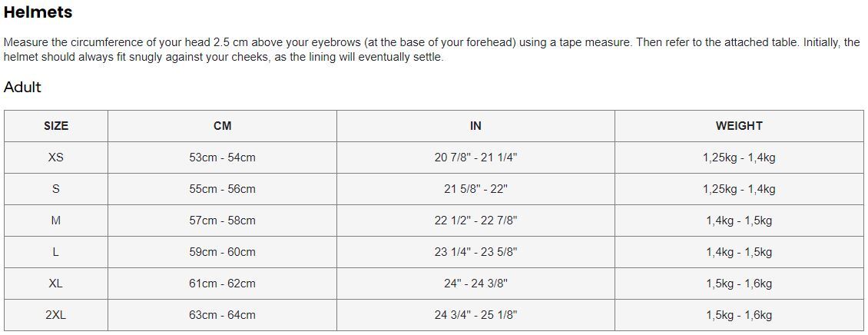
Task: Select the 24" - 24 3/8" cell
Action: (x=475, y=284)
